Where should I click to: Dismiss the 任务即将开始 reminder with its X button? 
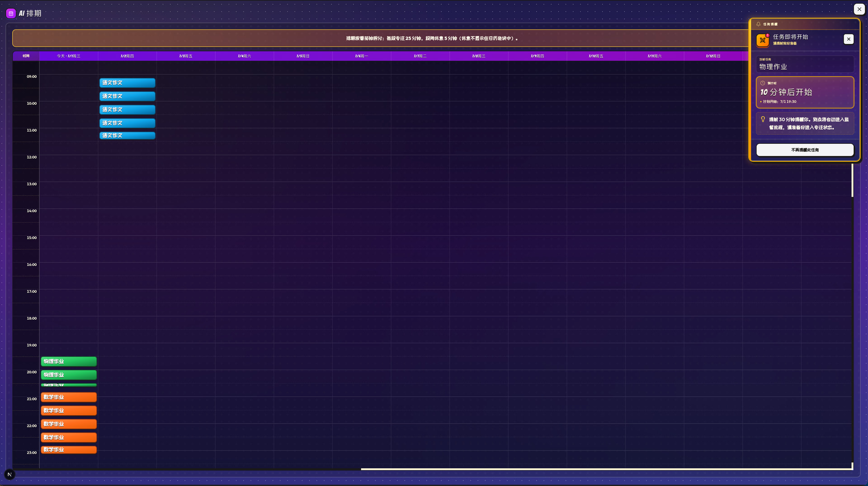pyautogui.click(x=849, y=39)
